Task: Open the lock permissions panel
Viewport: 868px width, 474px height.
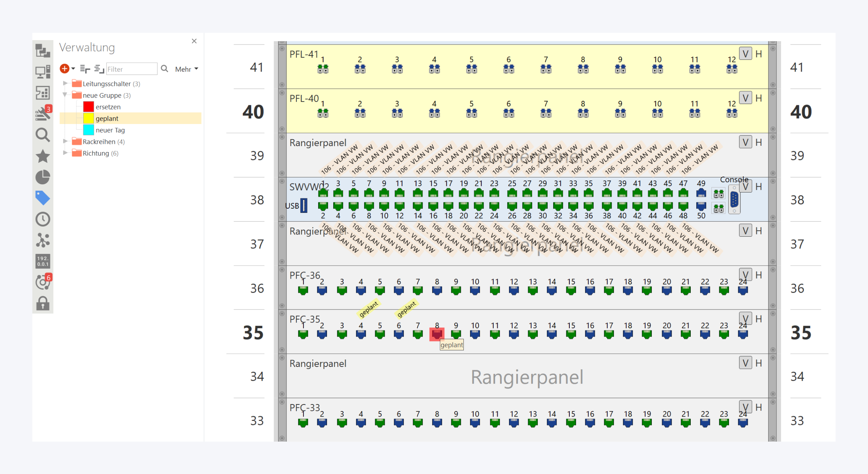Action: 43,303
